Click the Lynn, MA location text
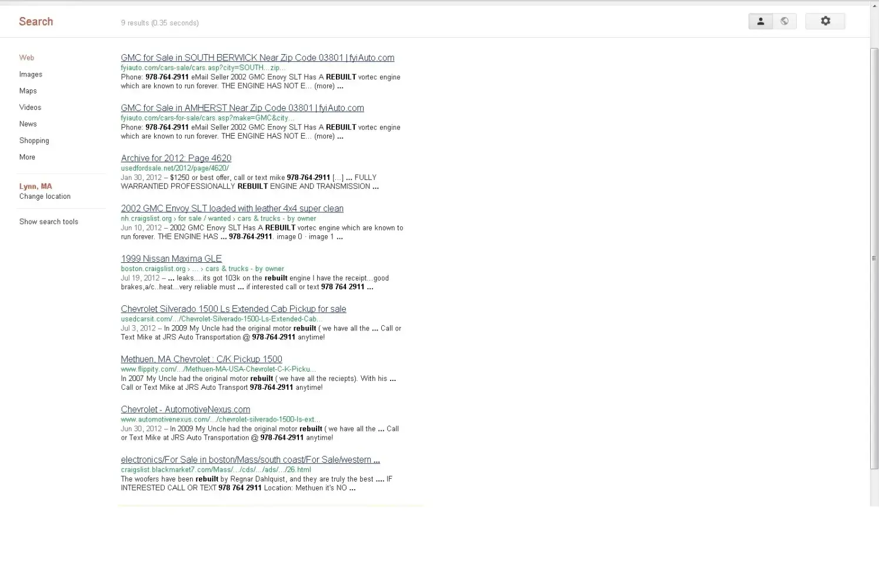879x588 pixels. pos(35,186)
